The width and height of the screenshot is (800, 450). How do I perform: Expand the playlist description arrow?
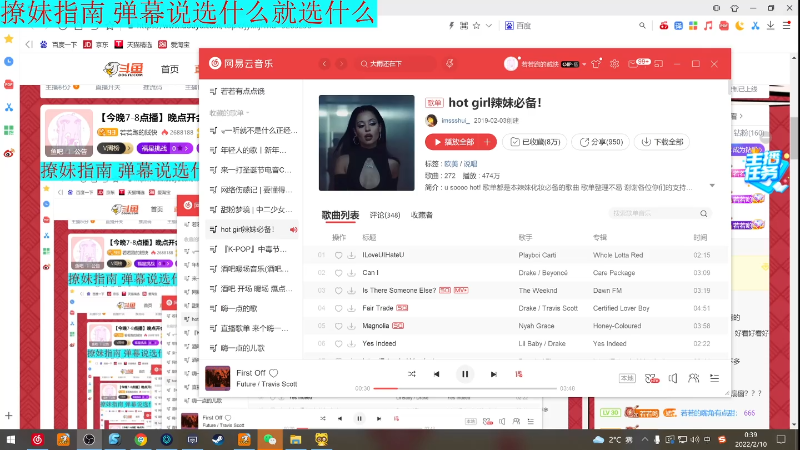(712, 186)
